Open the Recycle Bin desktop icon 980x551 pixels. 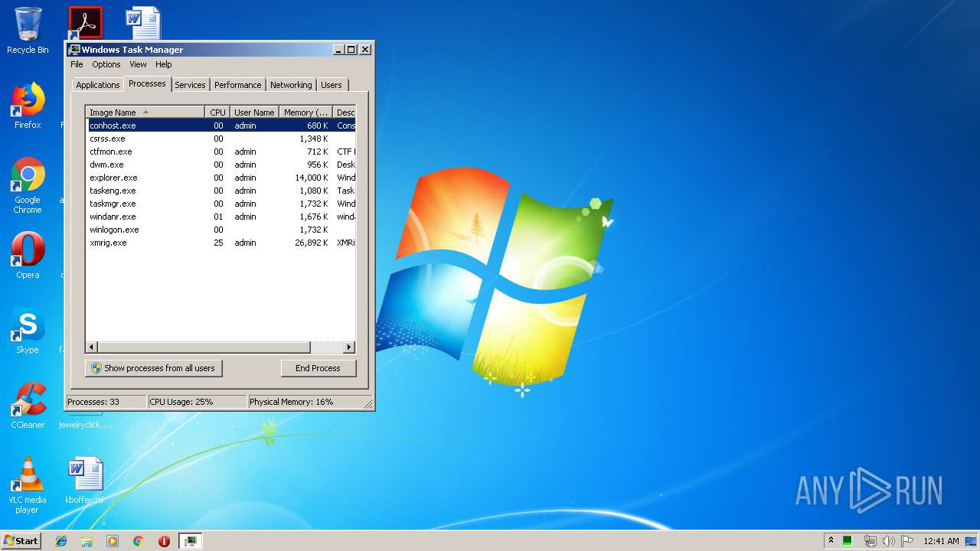tap(28, 31)
